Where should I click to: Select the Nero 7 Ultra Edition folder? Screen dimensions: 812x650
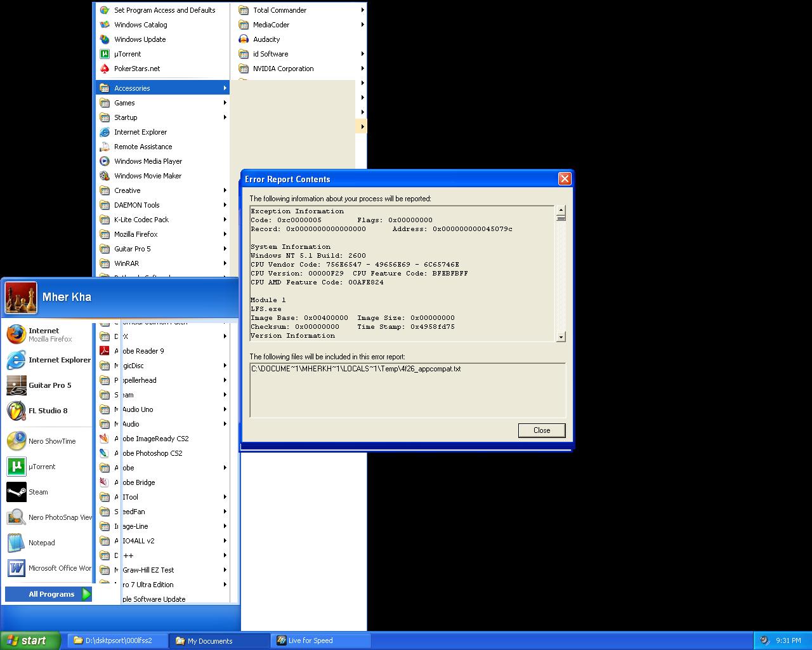pos(163,585)
